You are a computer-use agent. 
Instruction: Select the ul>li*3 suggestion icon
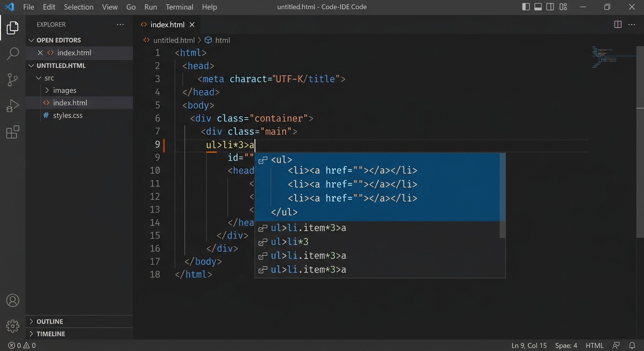[263, 242]
